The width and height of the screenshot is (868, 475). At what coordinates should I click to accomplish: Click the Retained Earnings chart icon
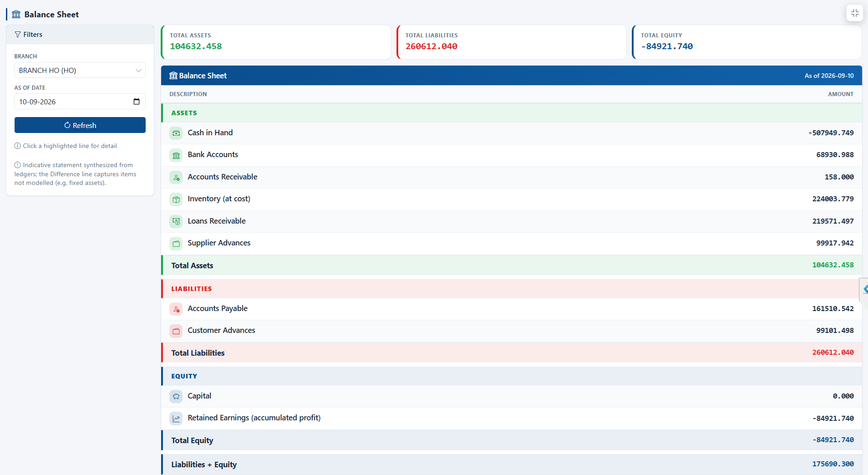176,419
